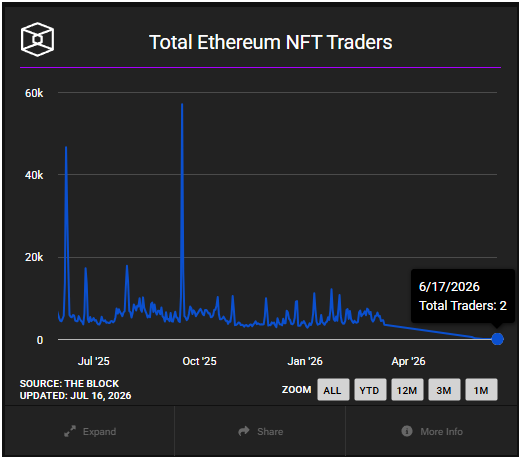Click the tooltip Total Traders: 2 value
The width and height of the screenshot is (521, 459).
click(x=463, y=306)
